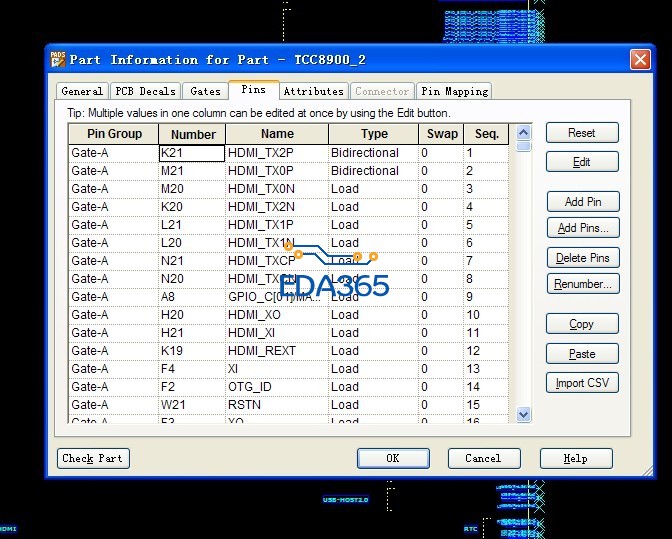This screenshot has width=672, height=539.
Task: Open the Add Pins... dialog
Action: coord(581,228)
